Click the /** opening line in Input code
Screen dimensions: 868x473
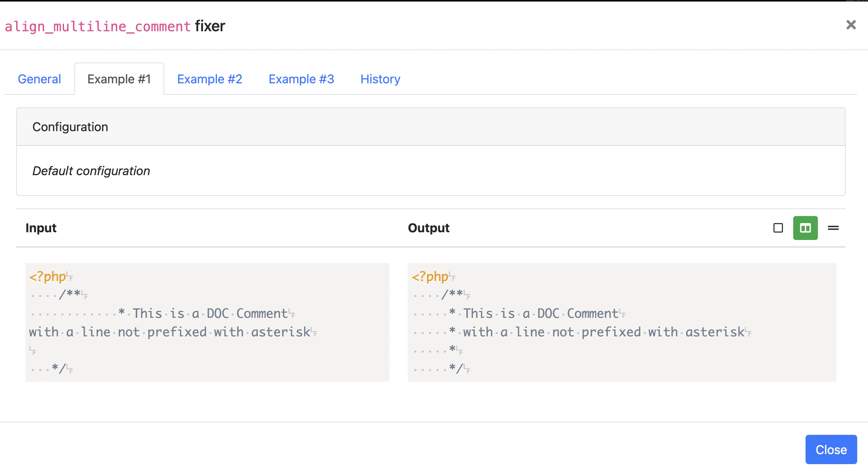[59, 295]
